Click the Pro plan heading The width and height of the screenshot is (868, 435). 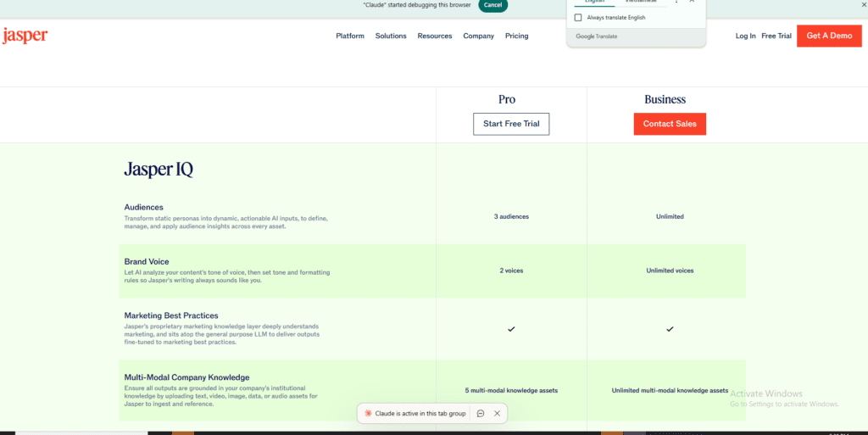tap(507, 99)
